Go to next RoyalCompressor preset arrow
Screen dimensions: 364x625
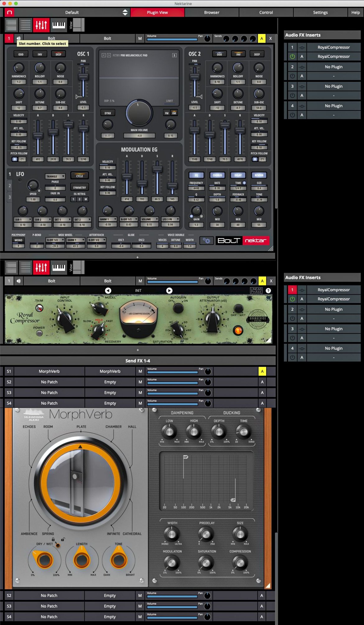click(169, 290)
